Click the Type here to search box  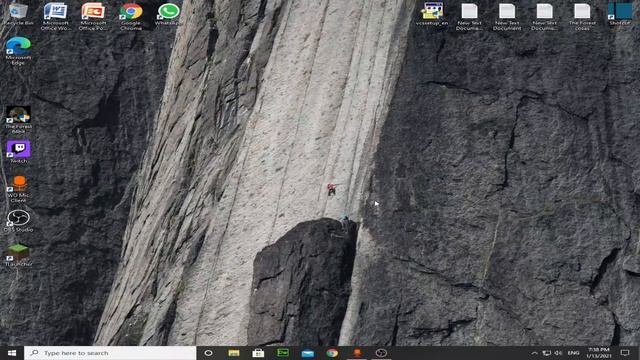pyautogui.click(x=110, y=353)
